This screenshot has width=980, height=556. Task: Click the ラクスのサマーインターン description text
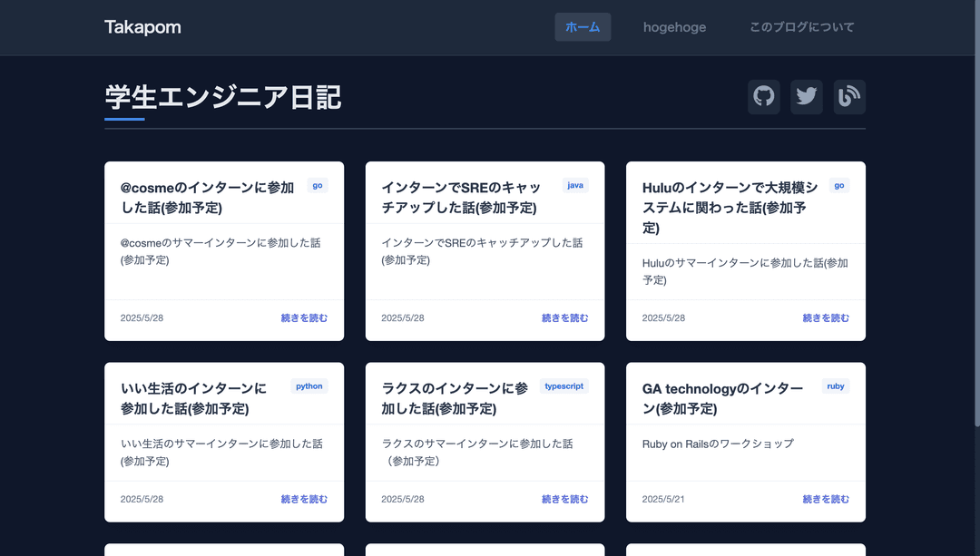pyautogui.click(x=477, y=453)
